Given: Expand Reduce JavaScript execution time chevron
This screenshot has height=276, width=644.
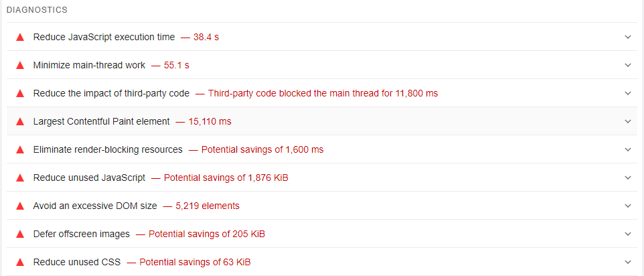Looking at the screenshot, I should [627, 37].
